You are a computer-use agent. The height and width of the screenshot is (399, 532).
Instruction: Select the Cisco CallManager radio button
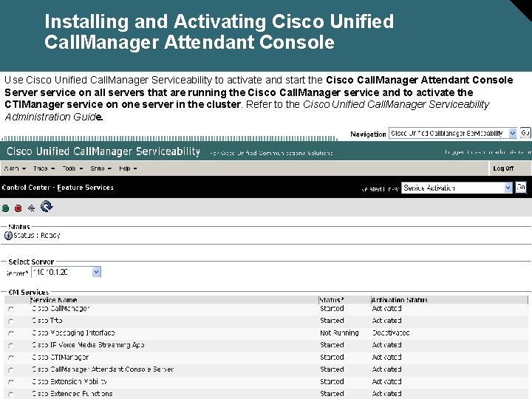[x=11, y=309]
